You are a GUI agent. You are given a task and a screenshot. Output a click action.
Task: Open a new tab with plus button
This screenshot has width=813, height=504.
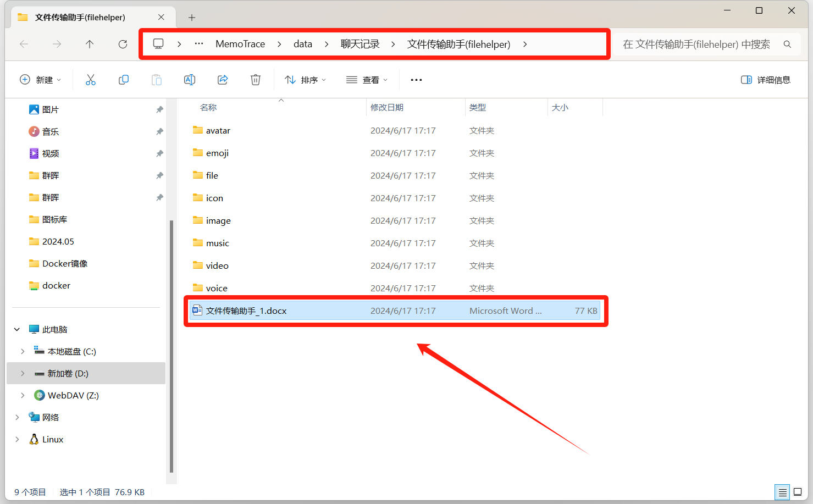(192, 18)
